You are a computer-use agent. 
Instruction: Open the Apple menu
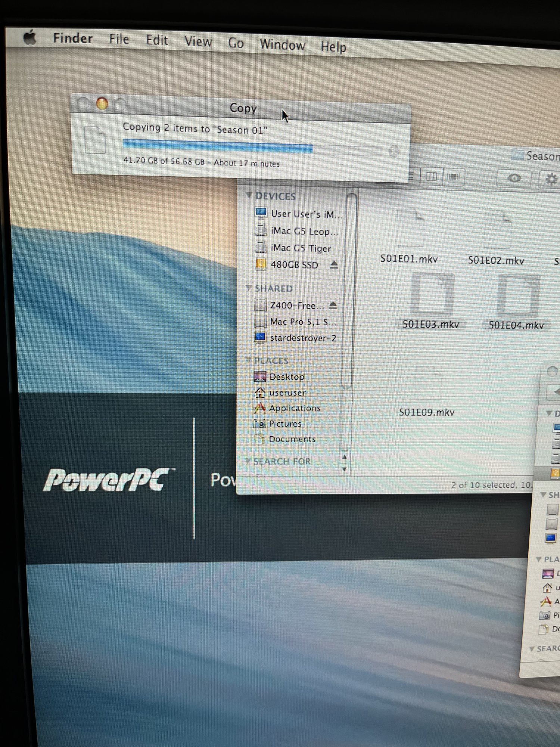coord(30,38)
